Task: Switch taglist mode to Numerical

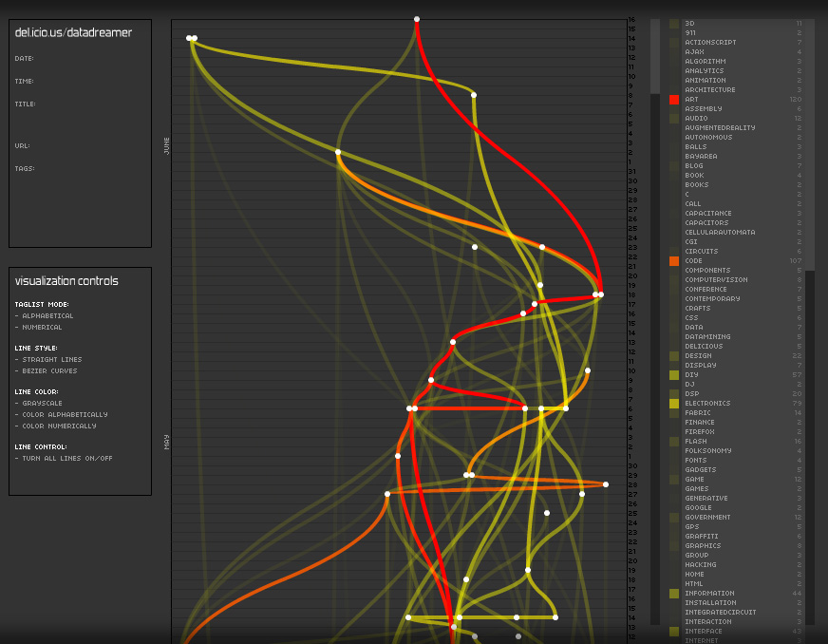Action: 41,328
